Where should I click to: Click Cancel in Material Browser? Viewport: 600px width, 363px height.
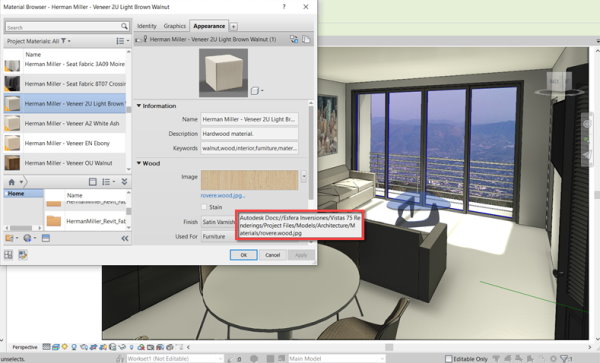272,255
